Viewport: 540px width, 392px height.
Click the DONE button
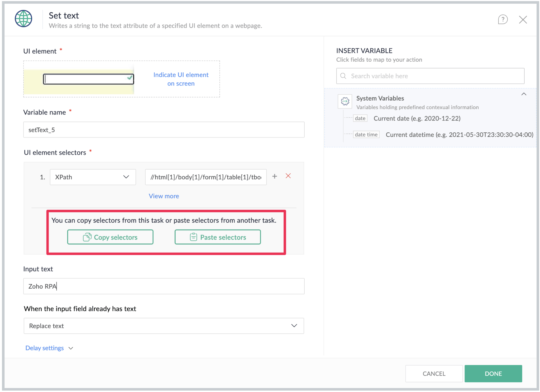493,374
